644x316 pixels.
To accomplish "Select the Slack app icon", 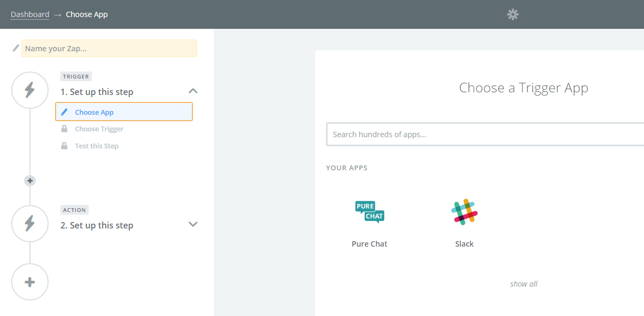I will tap(464, 212).
